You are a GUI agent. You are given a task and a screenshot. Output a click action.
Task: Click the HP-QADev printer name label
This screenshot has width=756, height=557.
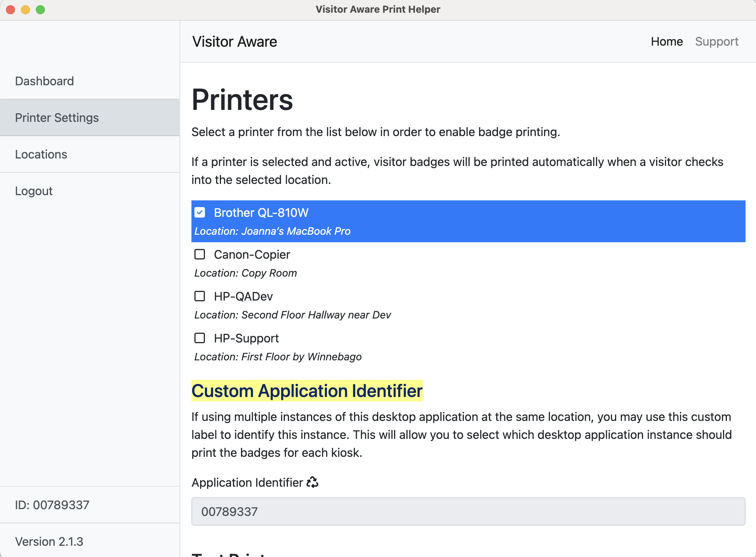coord(243,296)
